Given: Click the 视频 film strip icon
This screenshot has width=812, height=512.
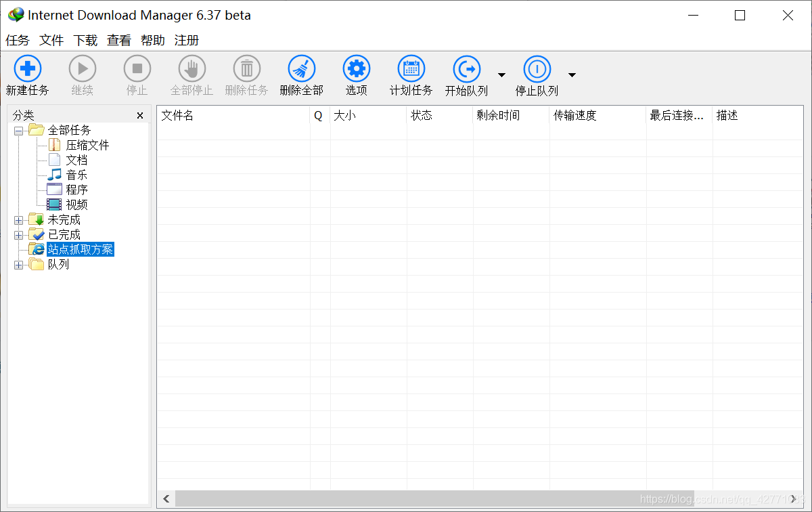Looking at the screenshot, I should [x=55, y=205].
